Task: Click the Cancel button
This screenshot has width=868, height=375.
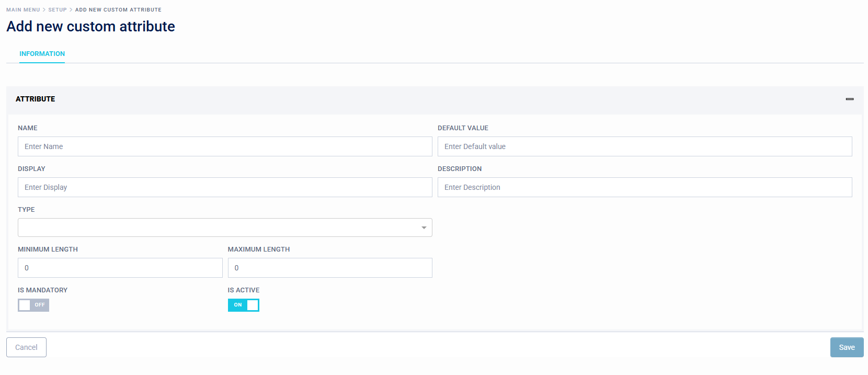Action: pyautogui.click(x=26, y=347)
